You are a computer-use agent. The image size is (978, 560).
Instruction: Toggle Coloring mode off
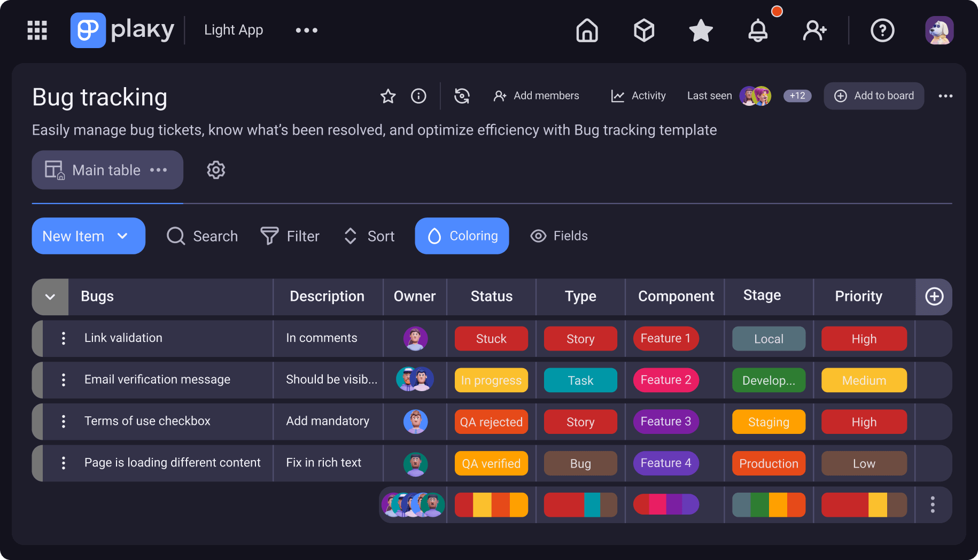click(462, 236)
